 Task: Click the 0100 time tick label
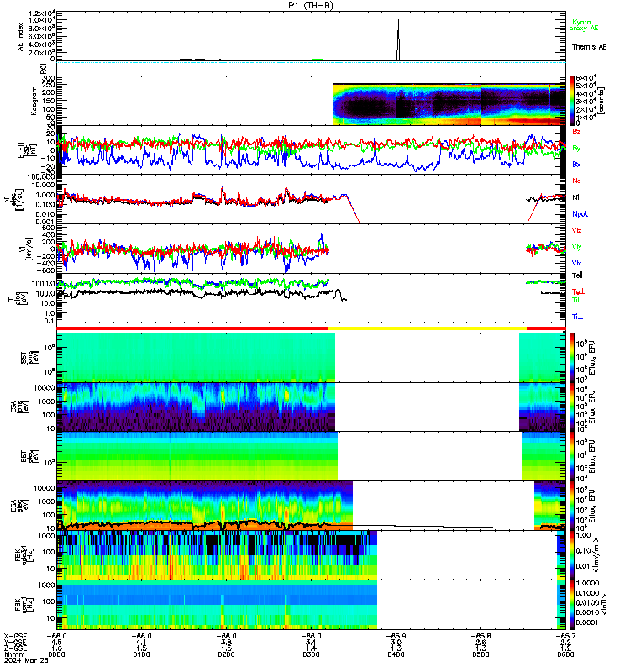pos(141,654)
